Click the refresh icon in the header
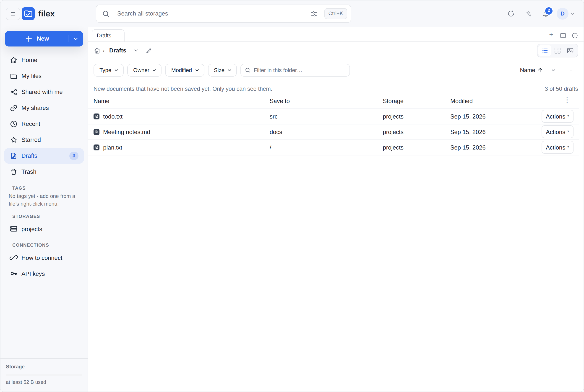584x392 pixels. [x=511, y=14]
